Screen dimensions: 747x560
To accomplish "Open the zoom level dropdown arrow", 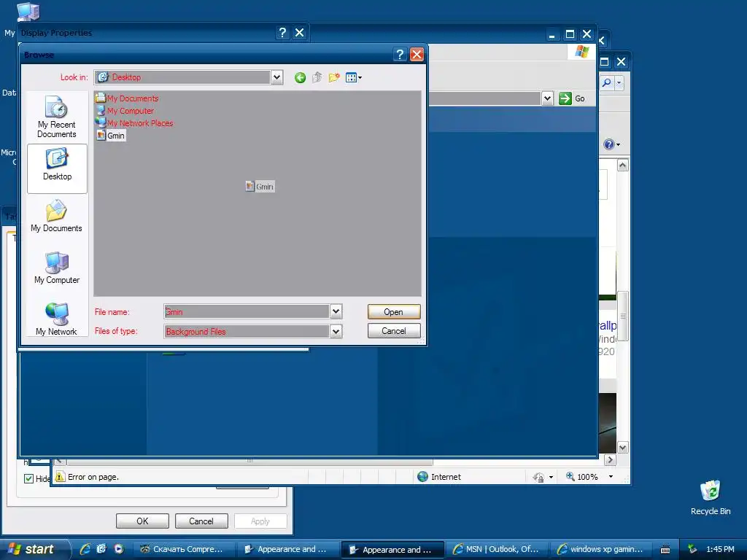I will point(611,477).
